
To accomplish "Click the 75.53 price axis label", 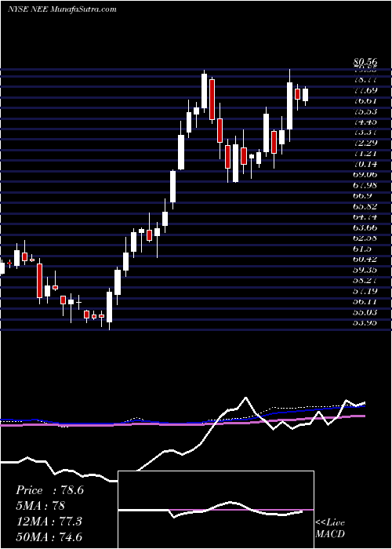I will coord(365,111).
